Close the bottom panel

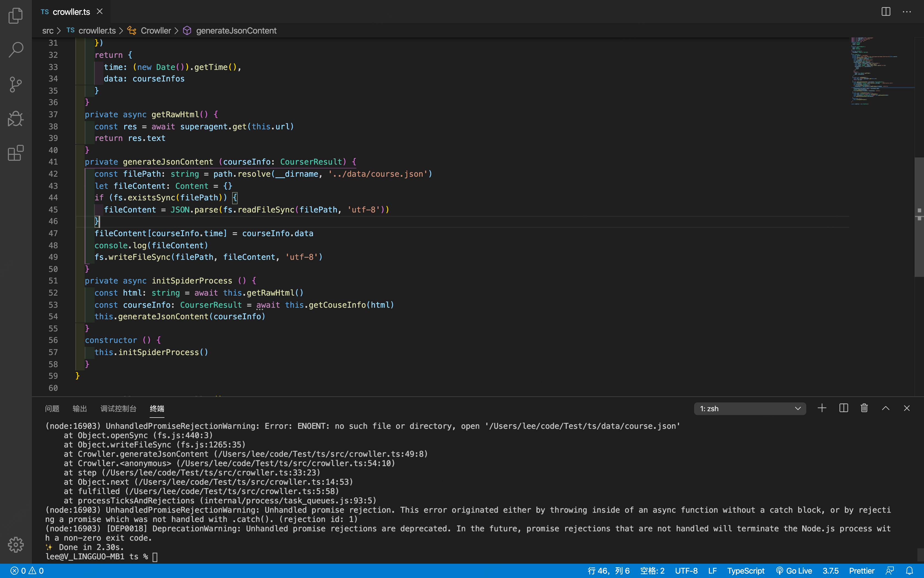tap(907, 408)
